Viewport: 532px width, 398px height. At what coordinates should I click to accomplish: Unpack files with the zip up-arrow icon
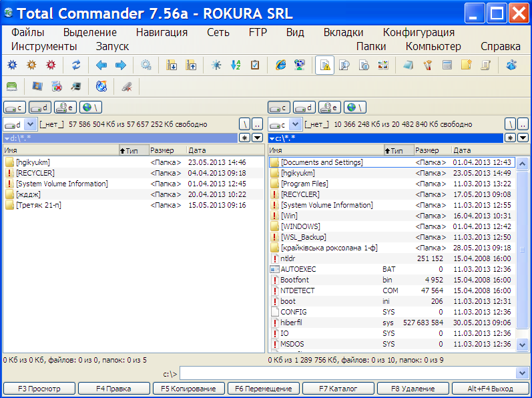191,65
